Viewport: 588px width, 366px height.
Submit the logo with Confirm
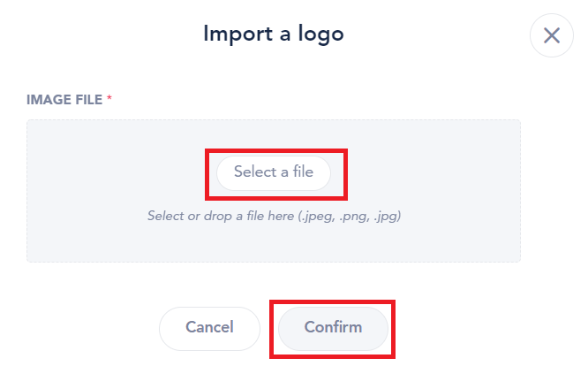[x=333, y=329]
